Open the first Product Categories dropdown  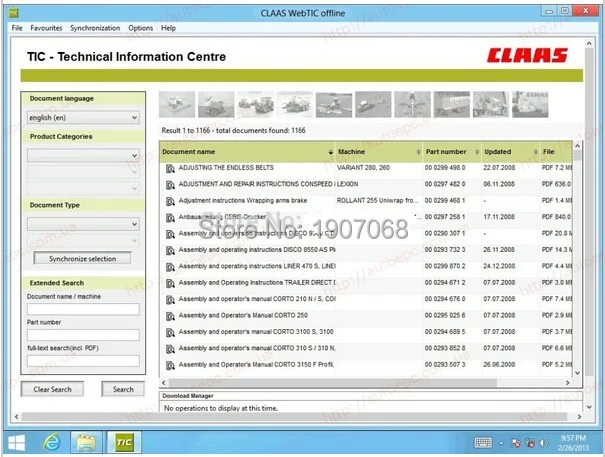pos(83,155)
